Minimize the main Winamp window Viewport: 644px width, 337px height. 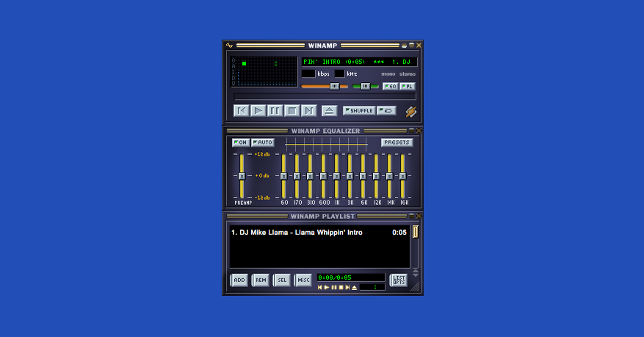tap(405, 46)
